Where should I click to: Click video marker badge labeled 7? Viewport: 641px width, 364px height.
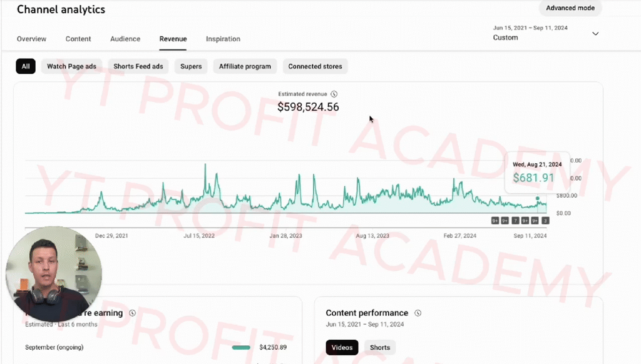pyautogui.click(x=515, y=221)
